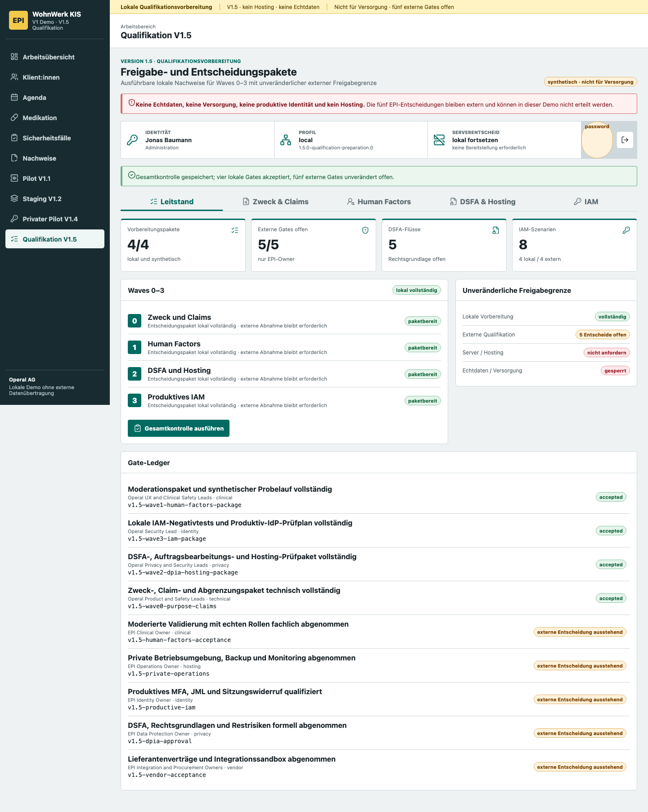The width and height of the screenshot is (648, 812).
Task: Click the Zweck und Claims wave row
Action: pyautogui.click(x=284, y=321)
